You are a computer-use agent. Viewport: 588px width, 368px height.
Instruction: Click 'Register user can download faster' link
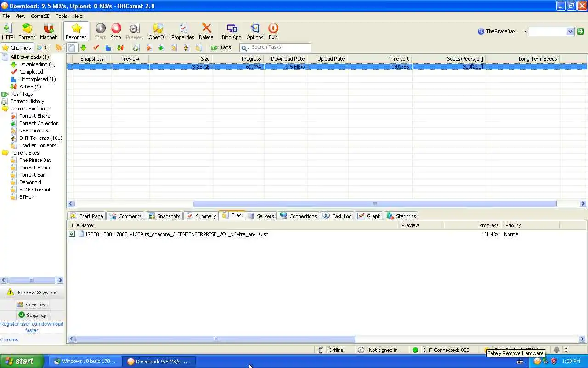[x=32, y=327]
